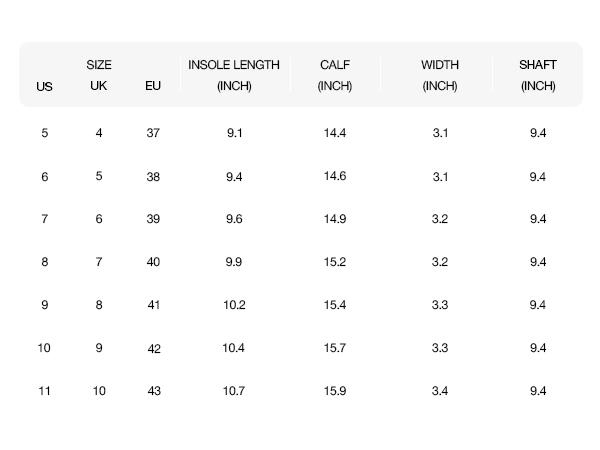Select EU size 43 cell
The width and height of the screenshot is (600, 450).
(x=153, y=391)
